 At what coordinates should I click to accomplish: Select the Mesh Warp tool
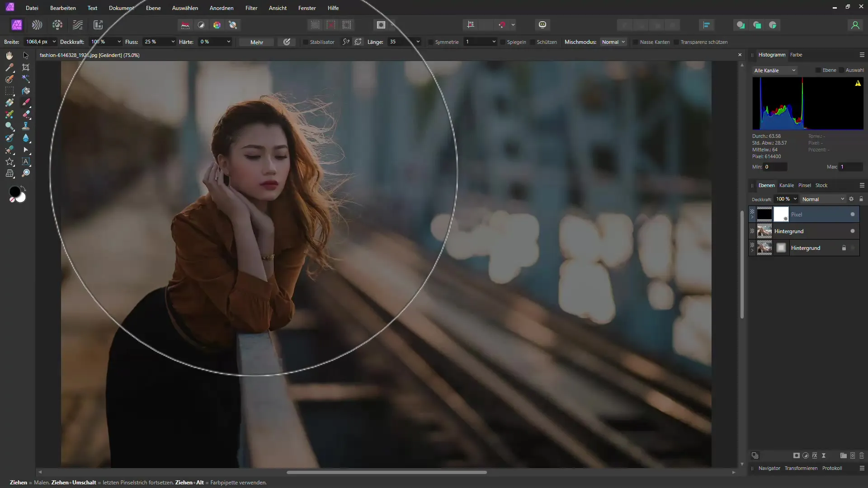(x=9, y=173)
